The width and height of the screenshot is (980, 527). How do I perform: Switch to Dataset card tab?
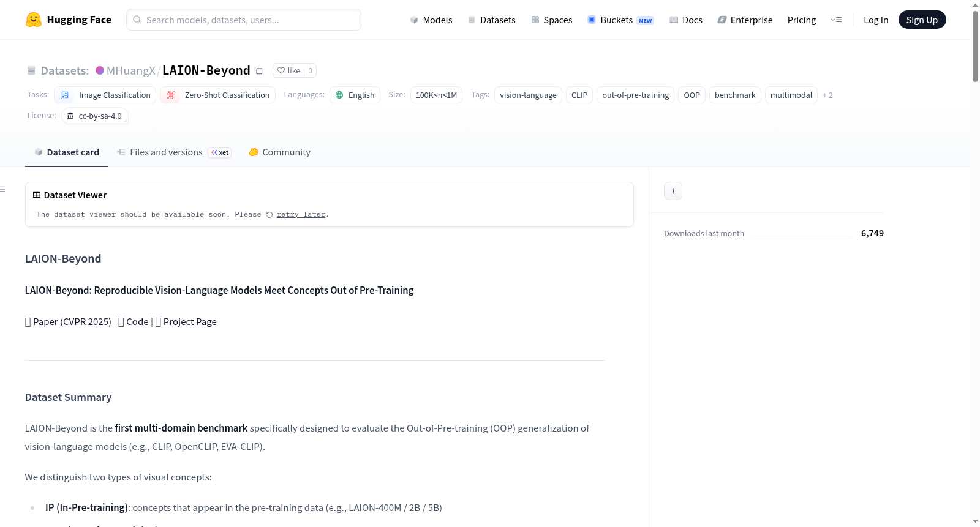pos(66,152)
